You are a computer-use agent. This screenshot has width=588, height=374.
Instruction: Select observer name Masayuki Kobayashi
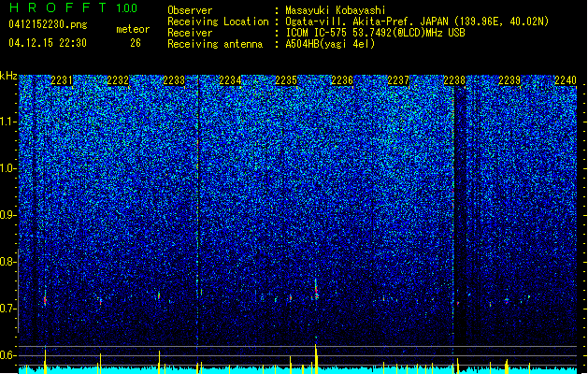tap(336, 10)
